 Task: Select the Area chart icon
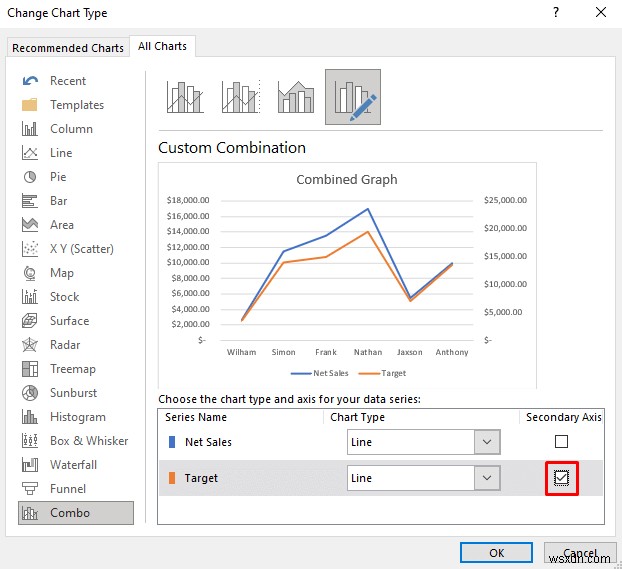click(30, 225)
